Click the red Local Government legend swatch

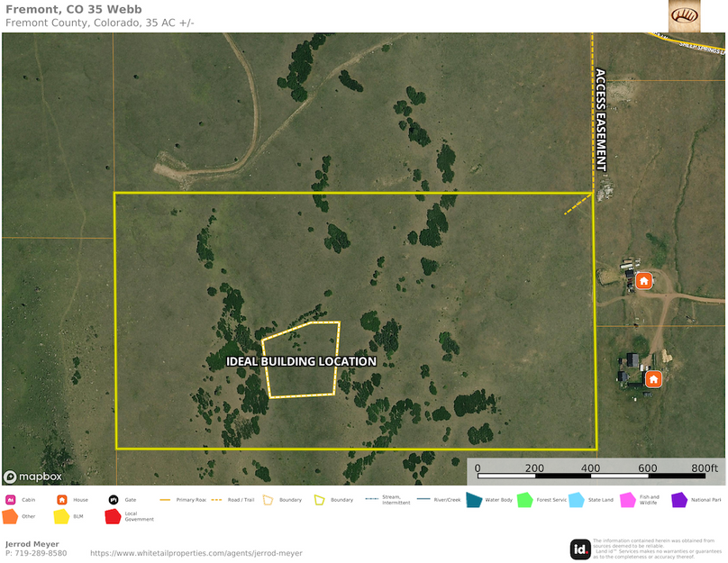[x=113, y=516]
